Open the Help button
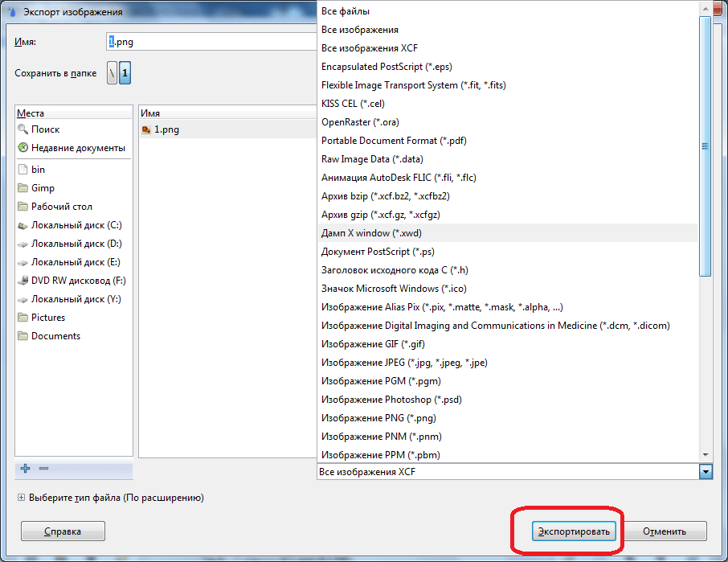This screenshot has width=728, height=562. (x=63, y=531)
